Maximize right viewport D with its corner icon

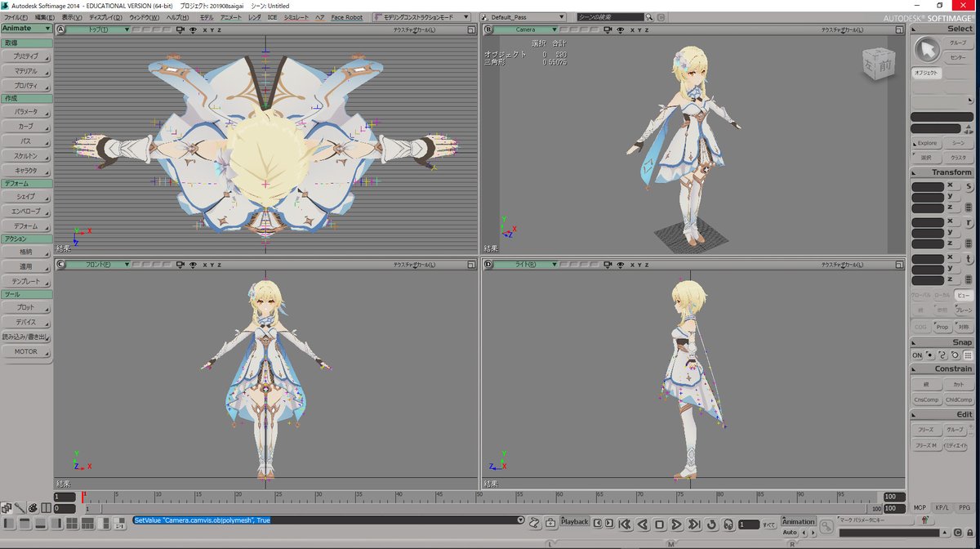point(899,264)
